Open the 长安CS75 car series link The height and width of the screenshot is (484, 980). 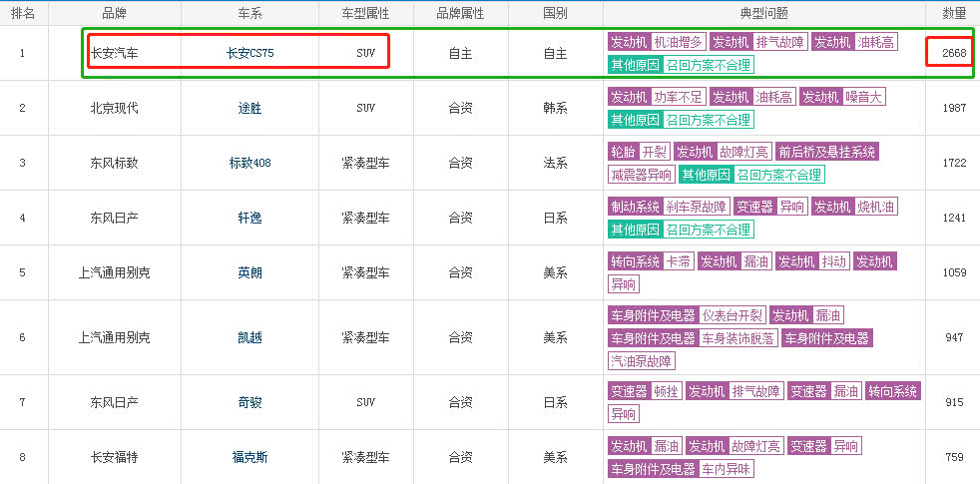point(250,54)
